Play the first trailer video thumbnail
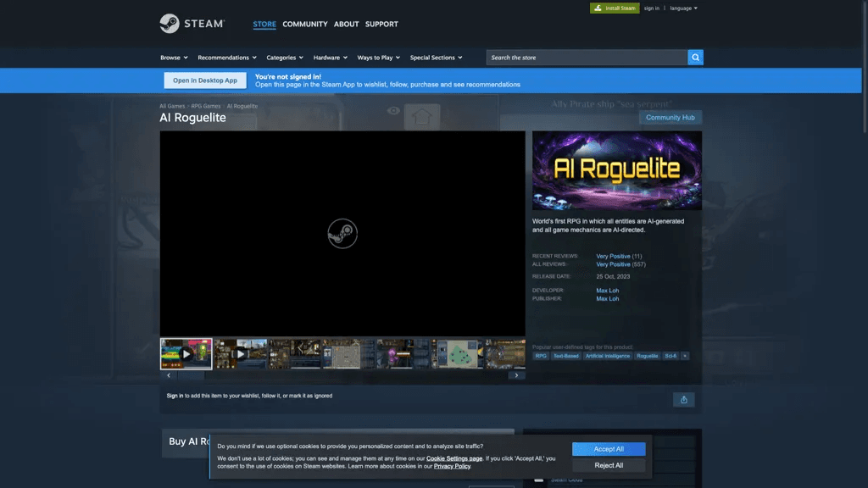 [x=186, y=353]
